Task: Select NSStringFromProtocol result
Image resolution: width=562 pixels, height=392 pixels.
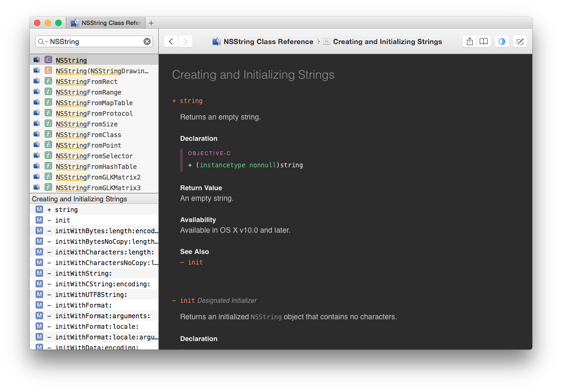Action: (x=94, y=113)
